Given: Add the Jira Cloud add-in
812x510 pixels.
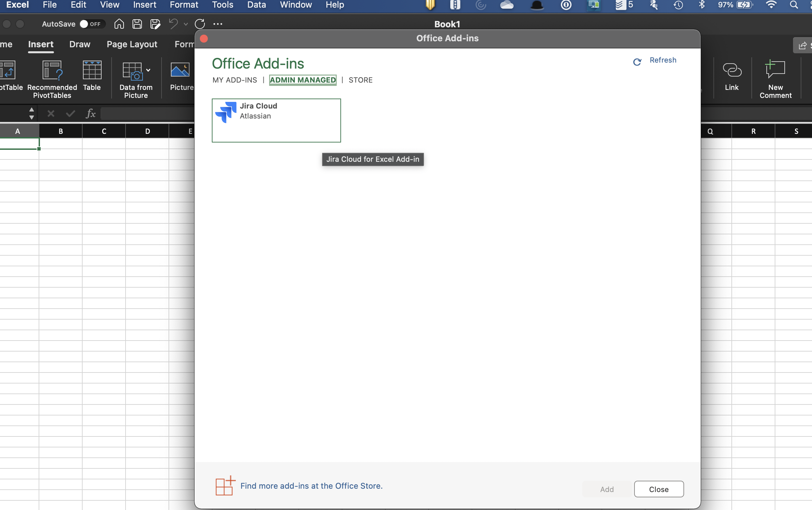Looking at the screenshot, I should click(x=606, y=489).
